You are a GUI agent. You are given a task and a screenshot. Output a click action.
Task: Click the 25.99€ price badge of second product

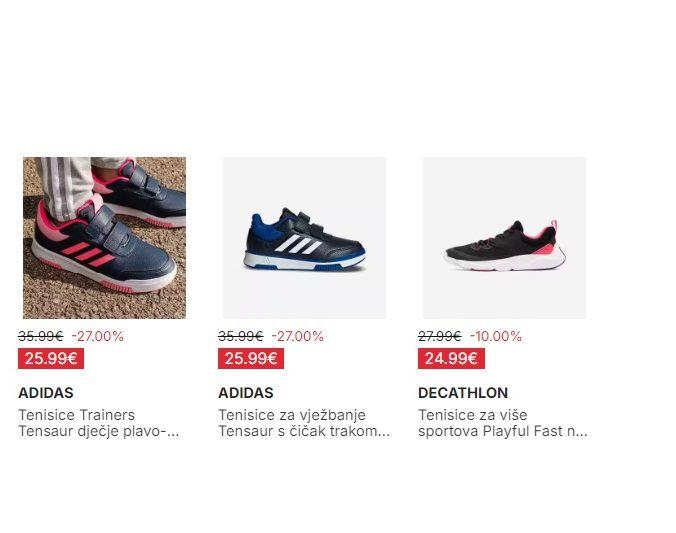pos(251,359)
